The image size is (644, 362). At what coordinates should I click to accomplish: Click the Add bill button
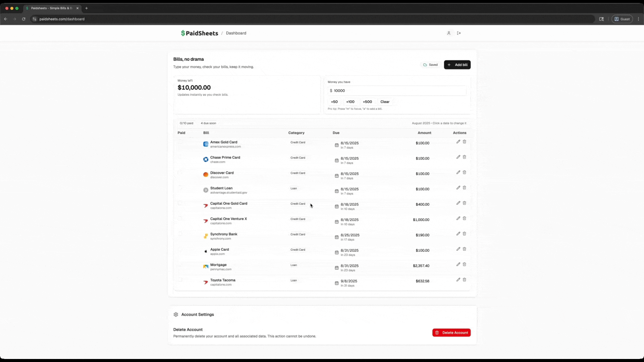click(x=457, y=65)
